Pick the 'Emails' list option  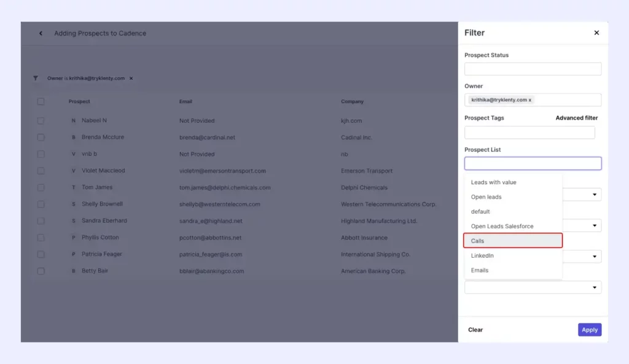[x=513, y=270]
